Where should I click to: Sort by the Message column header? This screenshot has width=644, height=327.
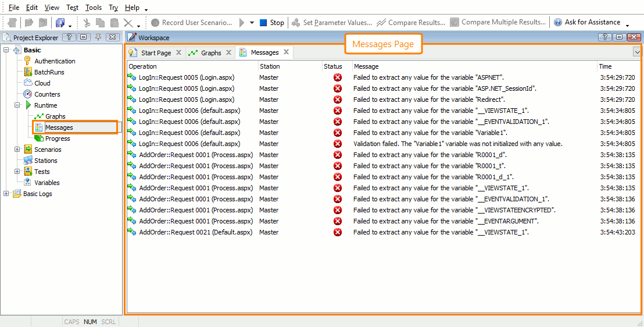click(474, 66)
